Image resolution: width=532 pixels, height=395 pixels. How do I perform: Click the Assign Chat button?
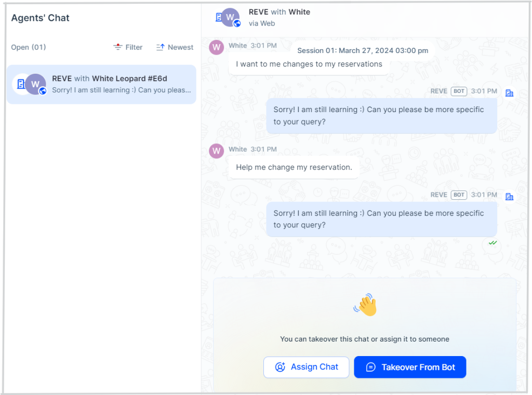point(306,367)
